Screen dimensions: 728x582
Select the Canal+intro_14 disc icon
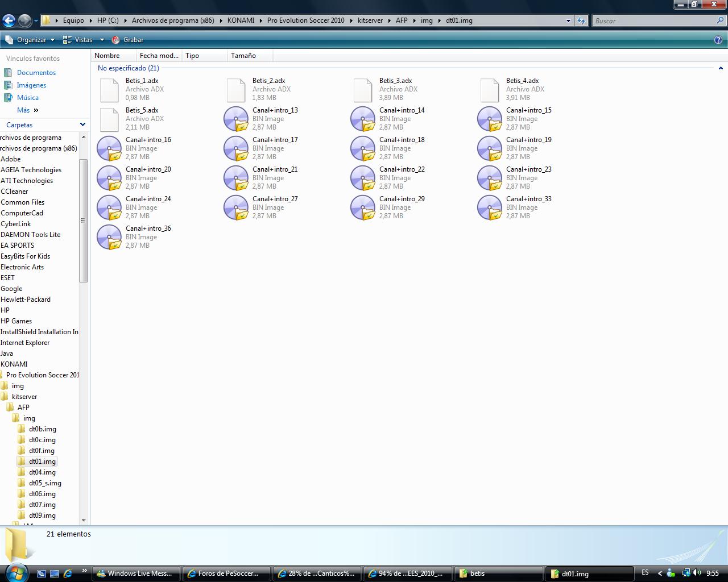coord(362,119)
